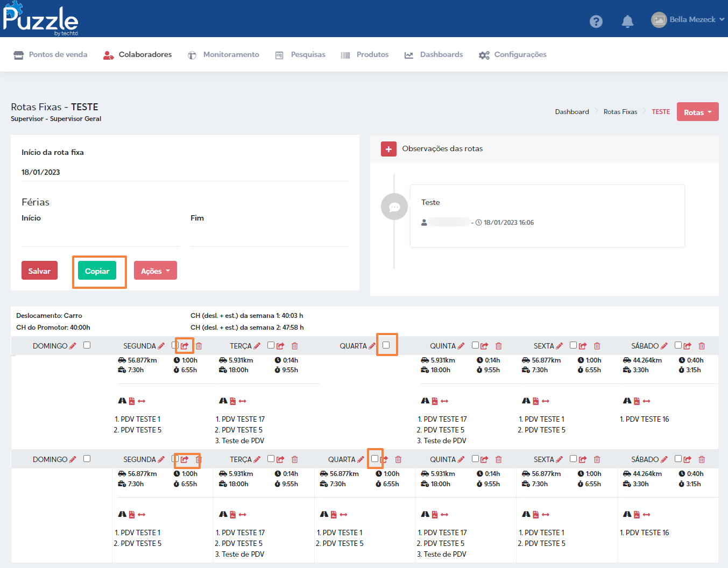Click 'CH (desl. + est.) da semana 2: 47:58 h'

point(247,328)
